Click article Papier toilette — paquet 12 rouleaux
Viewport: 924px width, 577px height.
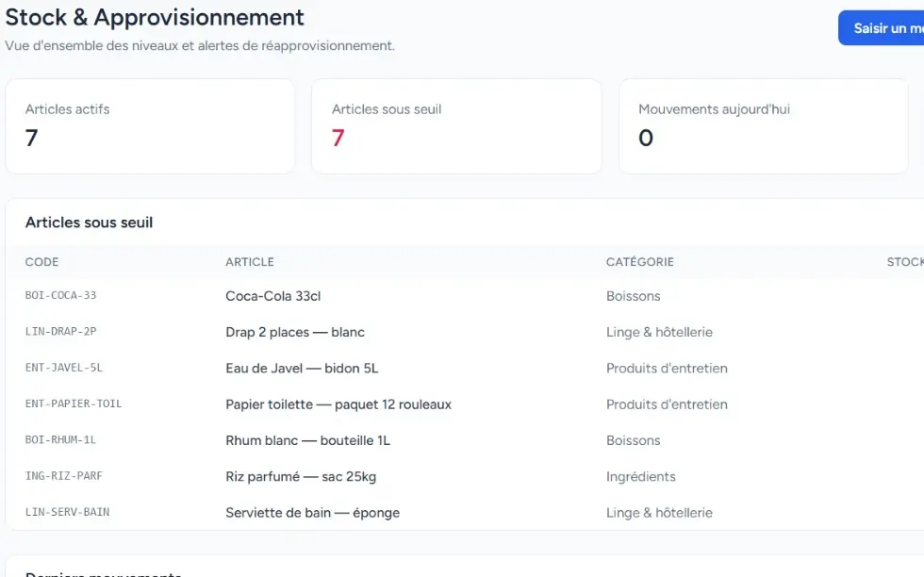pos(338,404)
